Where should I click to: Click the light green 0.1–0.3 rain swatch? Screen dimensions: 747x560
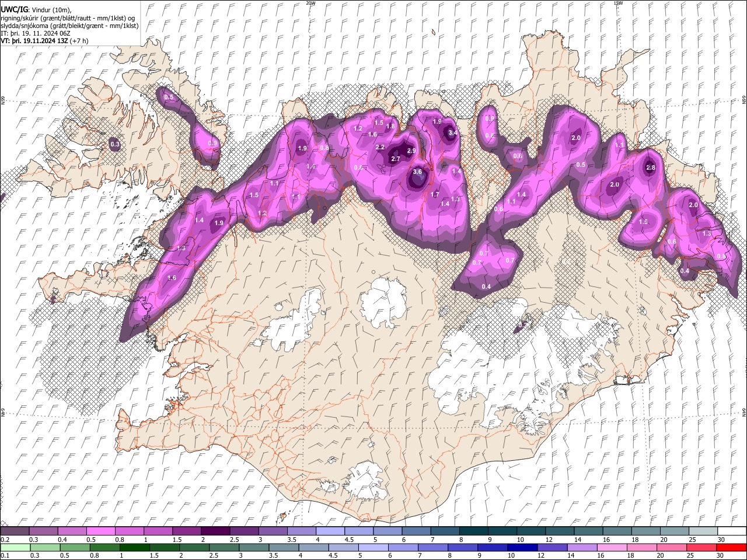15,547
